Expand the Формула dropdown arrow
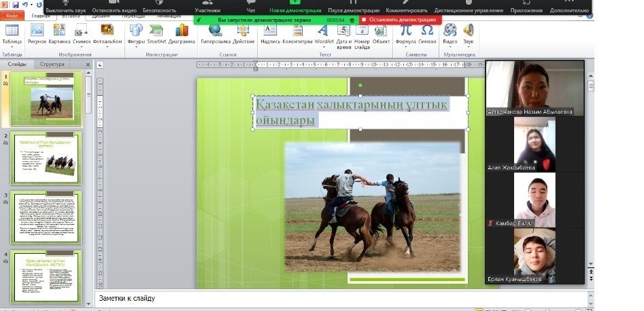Viewport: 644px width, 311px height. pyautogui.click(x=405, y=47)
